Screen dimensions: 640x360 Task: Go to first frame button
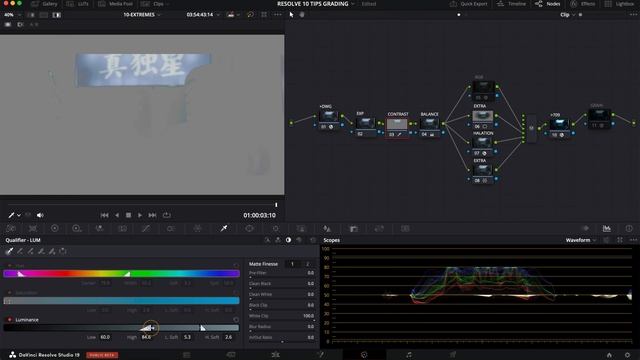[x=104, y=215]
